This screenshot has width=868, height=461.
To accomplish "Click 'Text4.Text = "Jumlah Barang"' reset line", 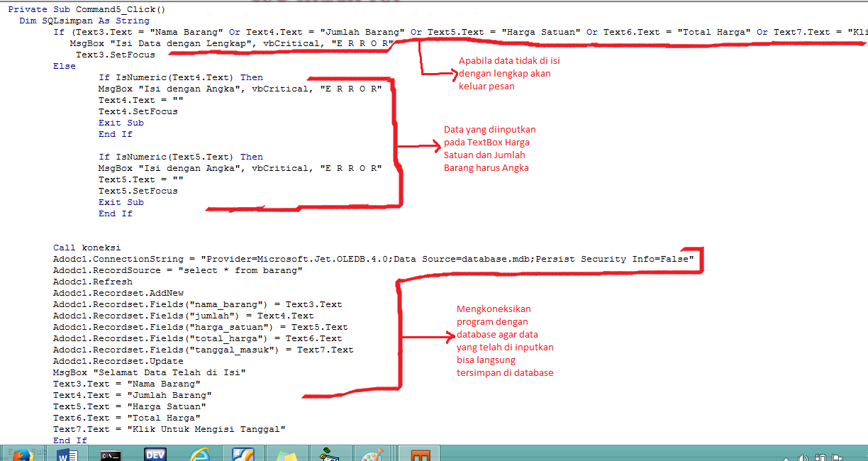I will coord(133,395).
